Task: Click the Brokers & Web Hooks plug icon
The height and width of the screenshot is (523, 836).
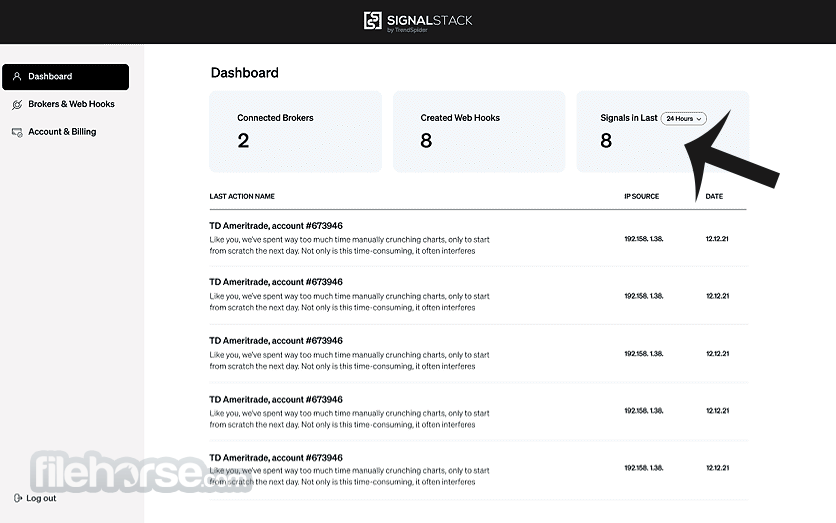Action: [x=17, y=104]
